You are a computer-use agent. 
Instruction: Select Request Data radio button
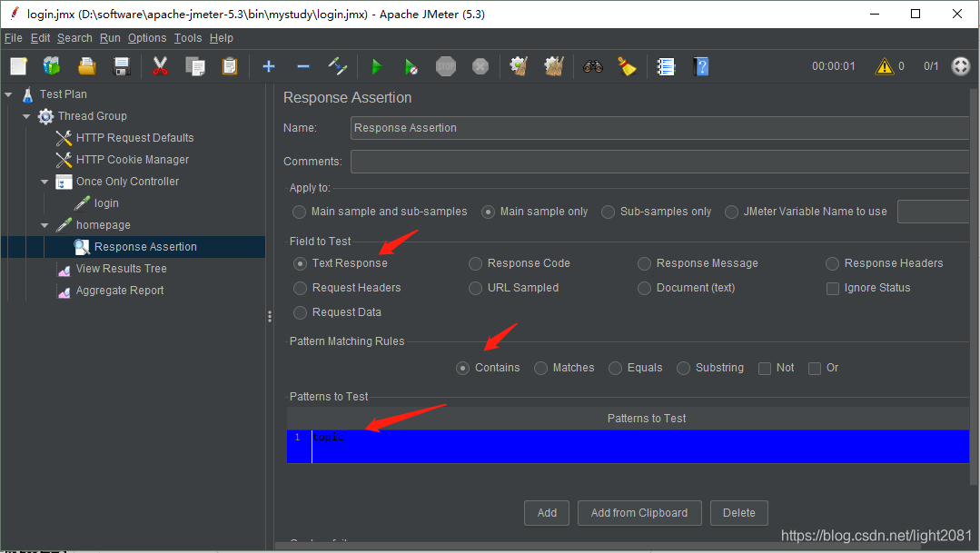point(301,312)
